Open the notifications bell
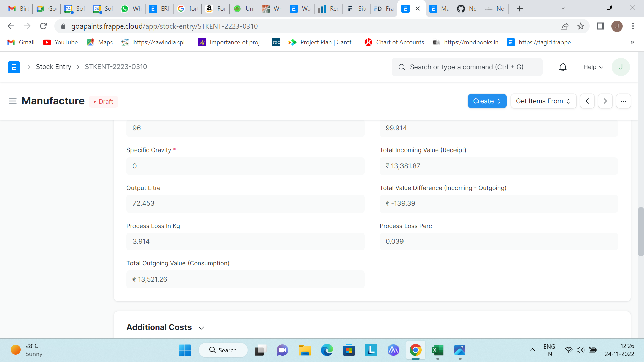 coord(562,67)
